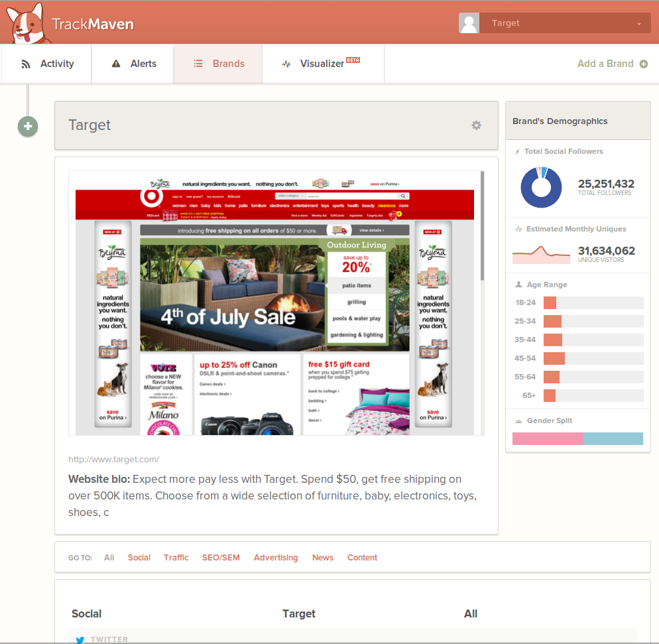Jump to the Content section

pyautogui.click(x=362, y=557)
